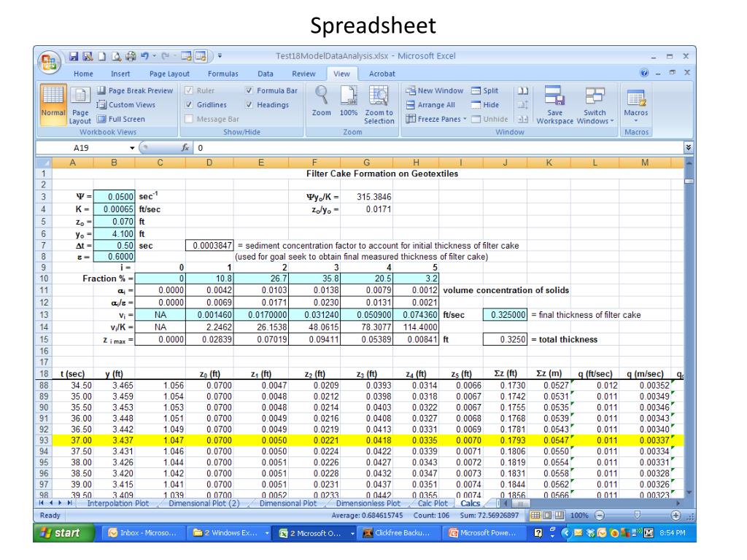
Task: Switch to Page Layout view
Action: click(80, 106)
